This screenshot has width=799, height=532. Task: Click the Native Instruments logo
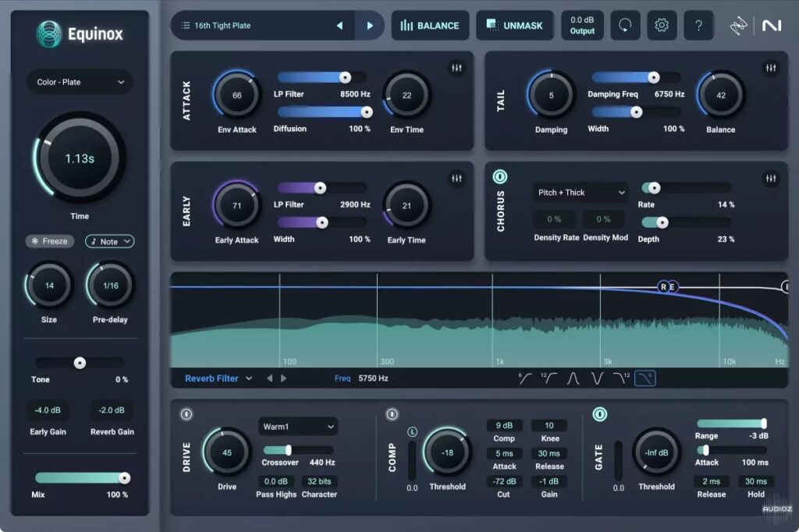(x=772, y=26)
